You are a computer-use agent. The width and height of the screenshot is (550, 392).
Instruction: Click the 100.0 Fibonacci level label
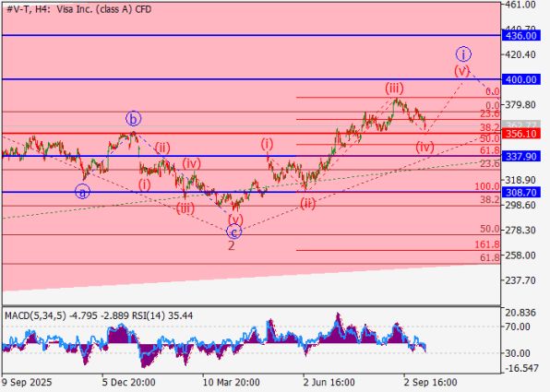pos(487,186)
